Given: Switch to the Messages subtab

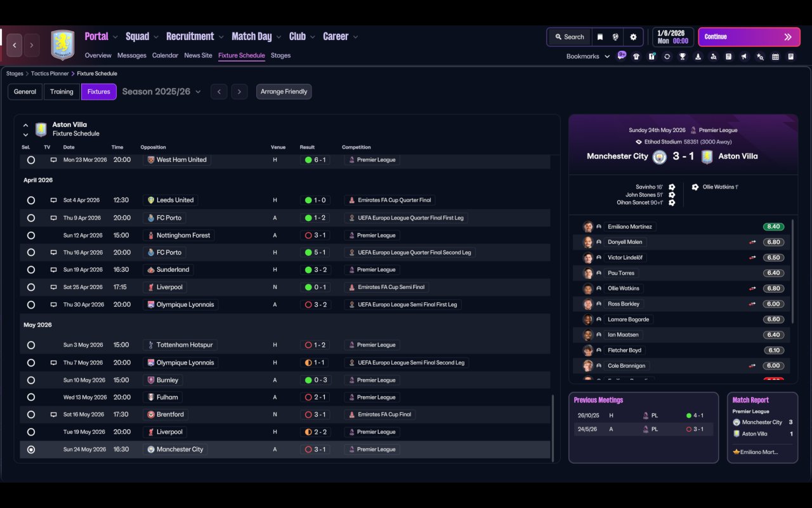Looking at the screenshot, I should click(132, 55).
